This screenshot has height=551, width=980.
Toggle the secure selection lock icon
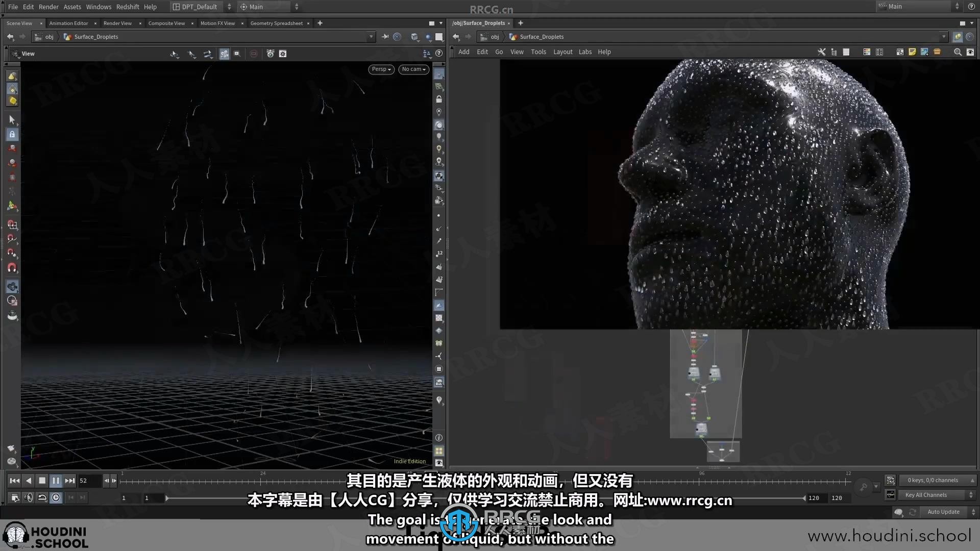12,135
